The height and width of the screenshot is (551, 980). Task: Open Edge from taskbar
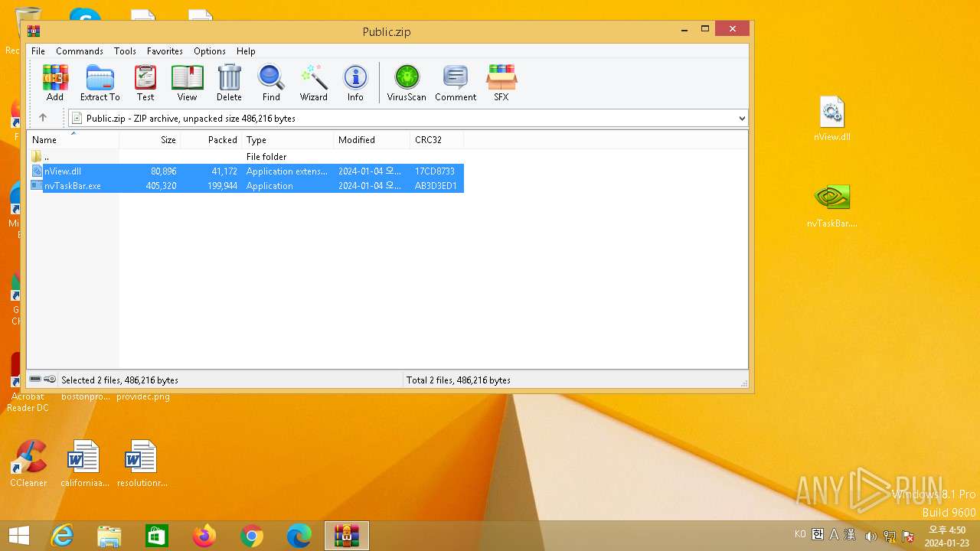(299, 536)
